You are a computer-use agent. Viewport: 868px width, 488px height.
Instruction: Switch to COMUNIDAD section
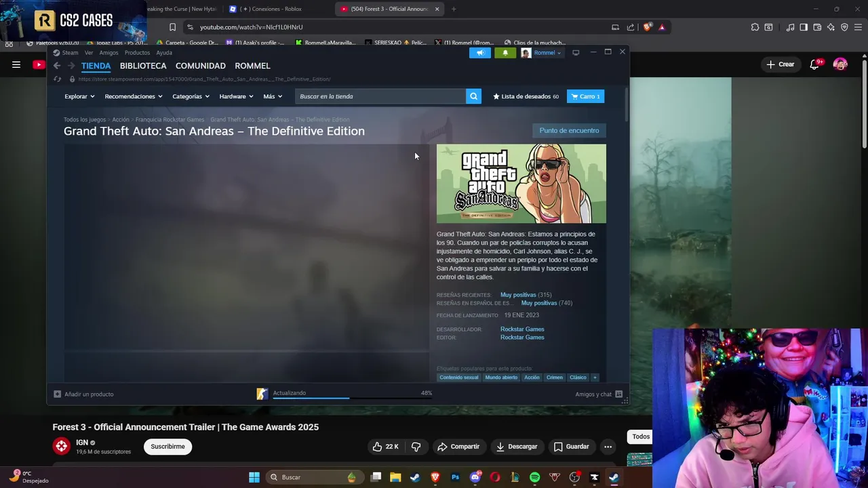click(200, 66)
